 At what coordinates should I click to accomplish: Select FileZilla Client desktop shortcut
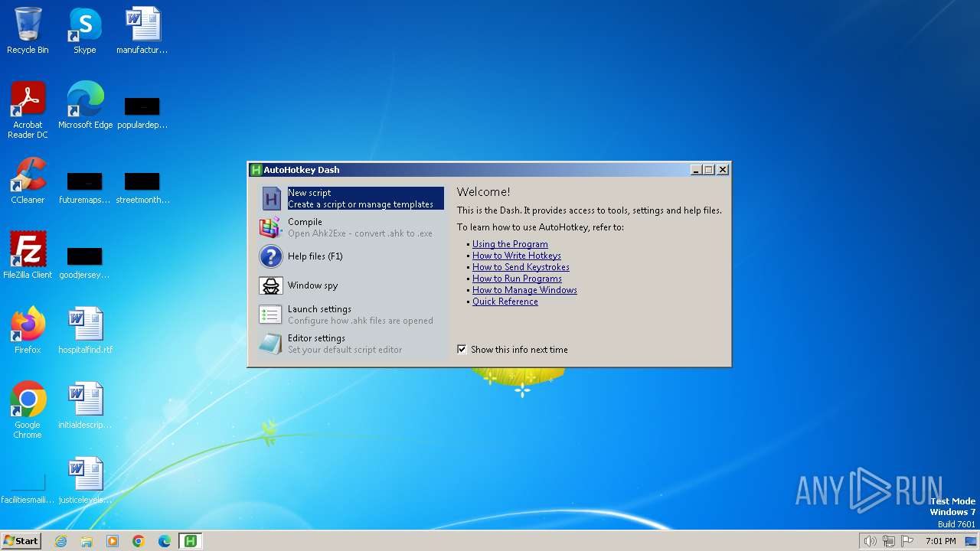pyautogui.click(x=28, y=256)
